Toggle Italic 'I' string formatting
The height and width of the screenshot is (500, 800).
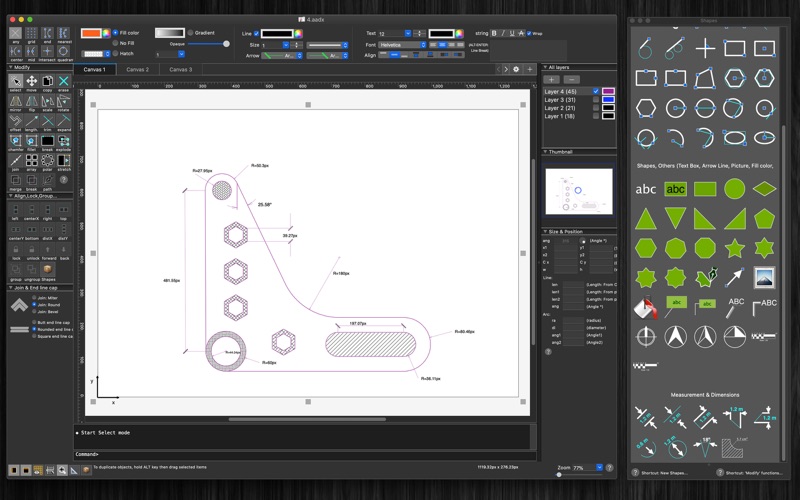[503, 33]
